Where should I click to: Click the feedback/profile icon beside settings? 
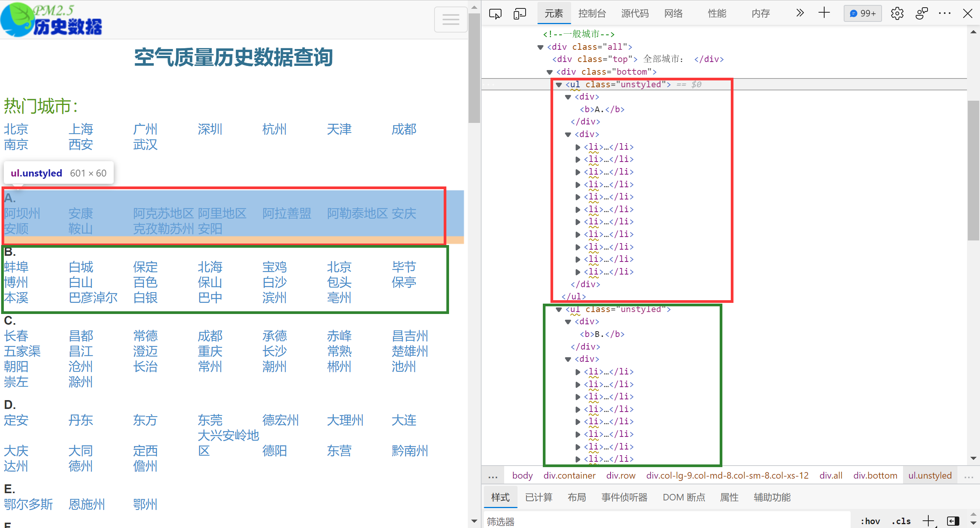pyautogui.click(x=921, y=14)
